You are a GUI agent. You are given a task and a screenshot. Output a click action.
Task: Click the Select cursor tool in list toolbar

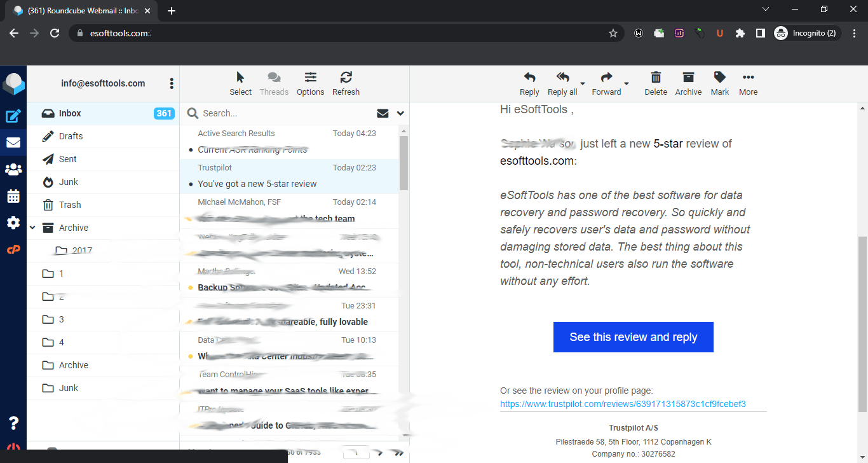tap(240, 83)
